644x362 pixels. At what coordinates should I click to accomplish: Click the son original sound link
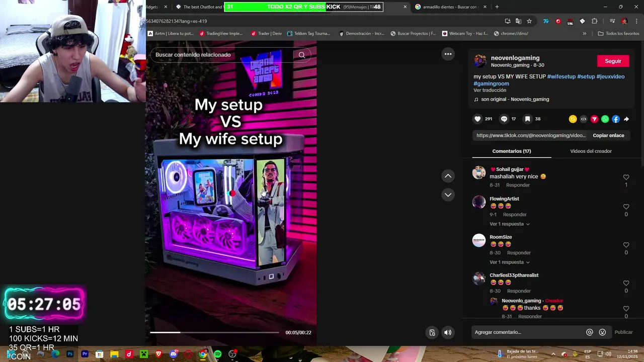tap(515, 100)
